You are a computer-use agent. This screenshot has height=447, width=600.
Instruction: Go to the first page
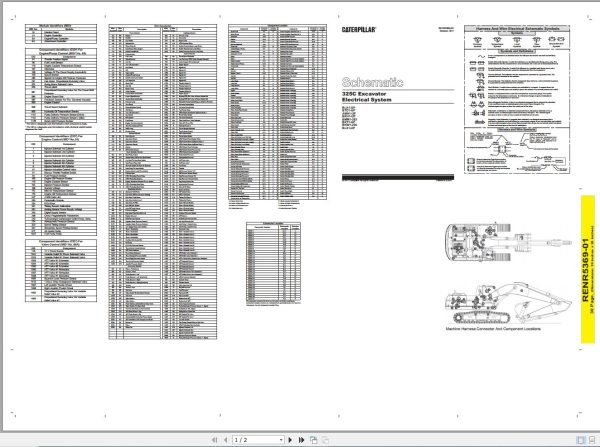tap(214, 440)
